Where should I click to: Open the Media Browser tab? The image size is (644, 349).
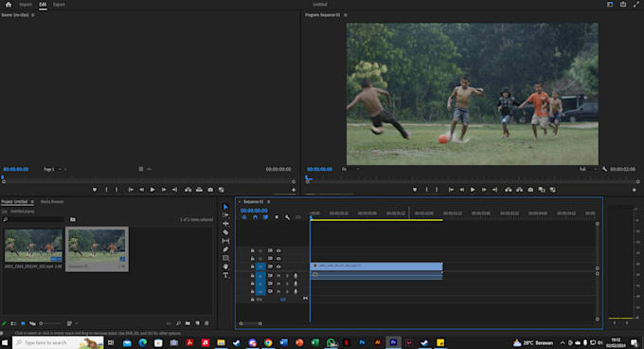coord(52,202)
